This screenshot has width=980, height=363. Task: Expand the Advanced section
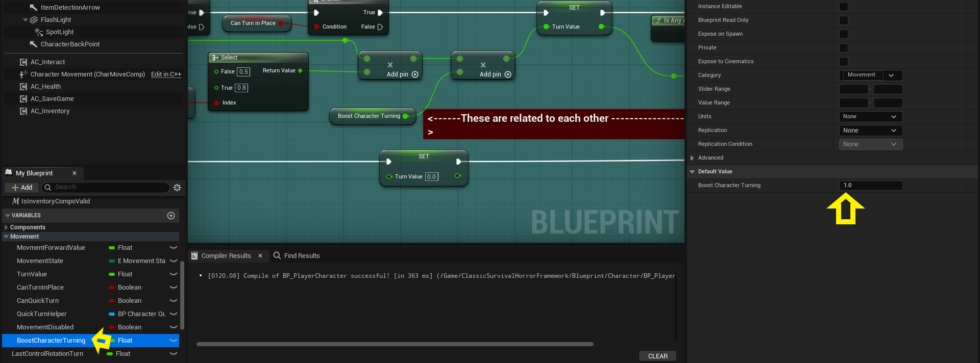tap(692, 158)
